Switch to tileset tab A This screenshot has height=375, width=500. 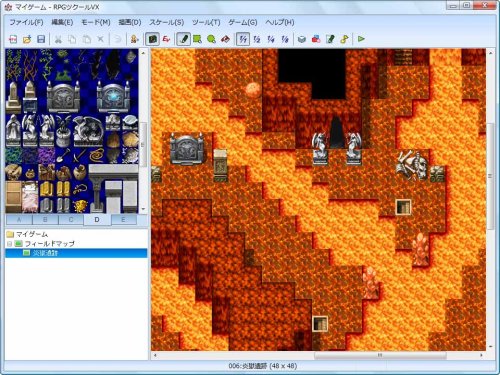coord(19,220)
